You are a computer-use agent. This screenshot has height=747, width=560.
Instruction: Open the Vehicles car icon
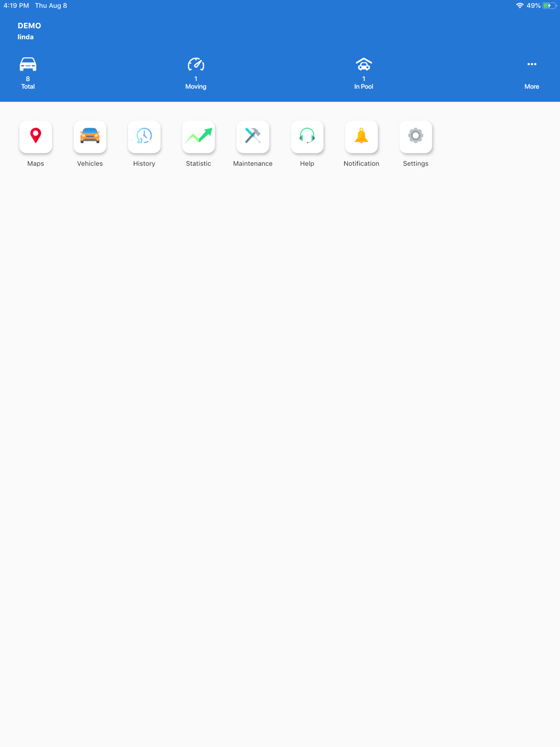click(x=90, y=136)
